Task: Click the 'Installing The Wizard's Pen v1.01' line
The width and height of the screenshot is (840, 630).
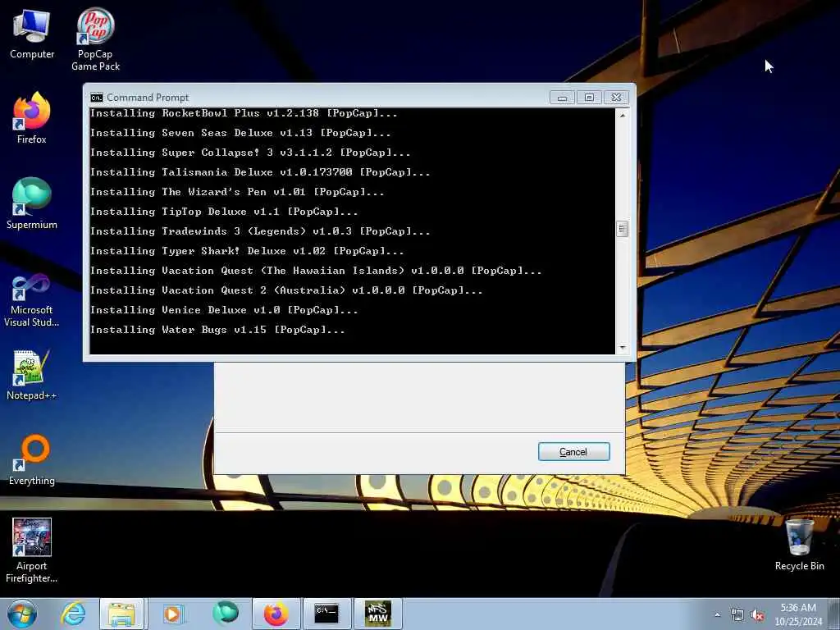Action: click(x=237, y=192)
